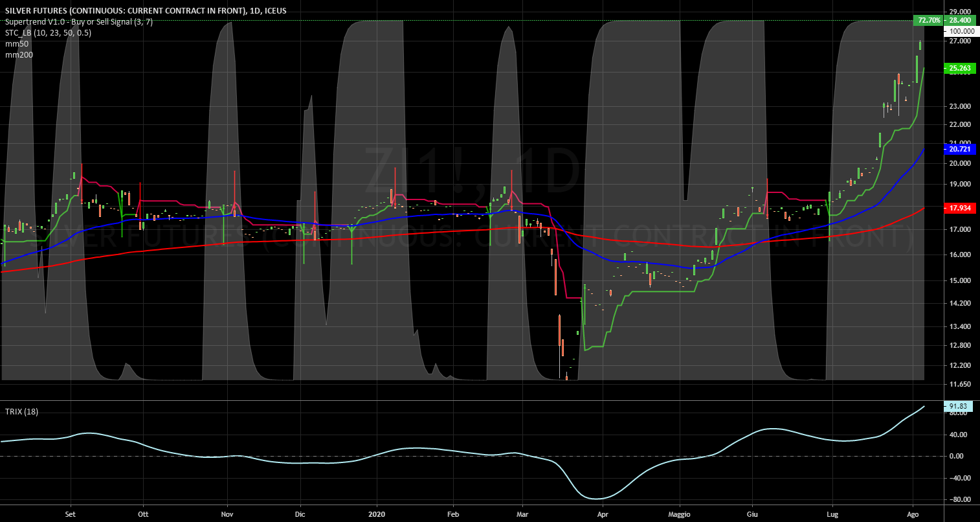Screen dimensions: 980x522
Task: Click the 91.83 TRIX value tag
Action: tap(957, 406)
